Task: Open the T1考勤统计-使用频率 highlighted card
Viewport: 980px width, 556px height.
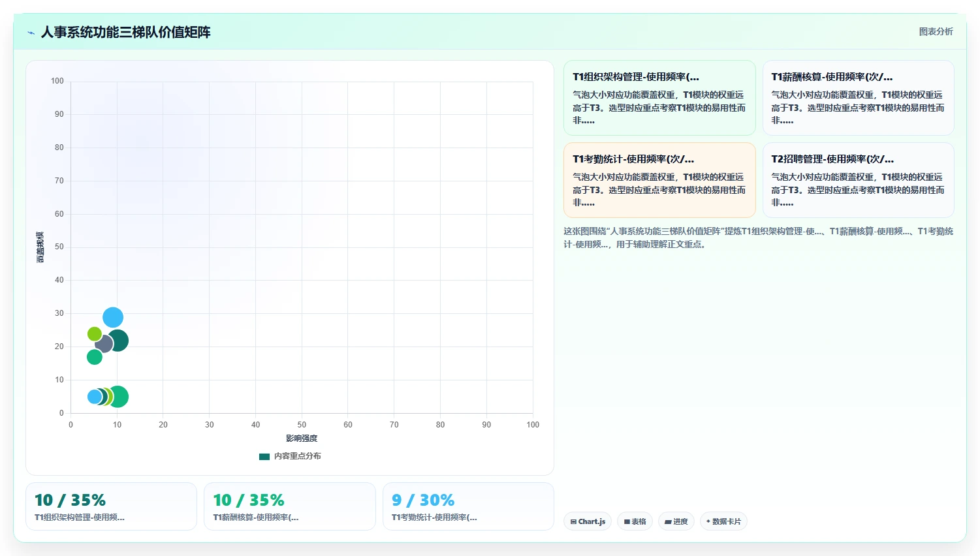Action: click(659, 180)
